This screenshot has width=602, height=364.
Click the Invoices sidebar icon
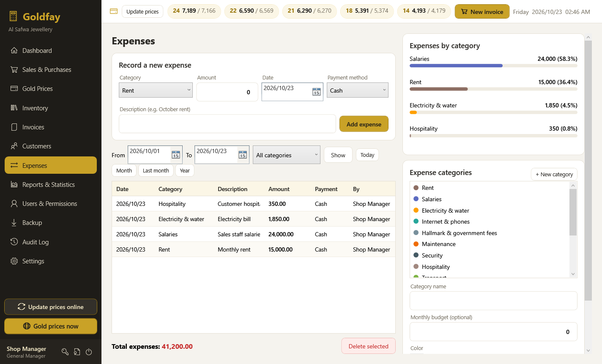pyautogui.click(x=14, y=127)
